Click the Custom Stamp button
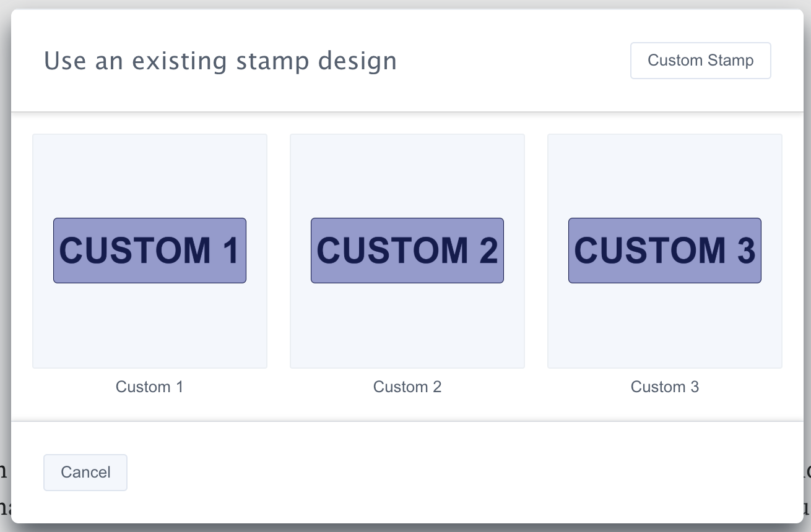Viewport: 811px width, 532px height. click(700, 60)
